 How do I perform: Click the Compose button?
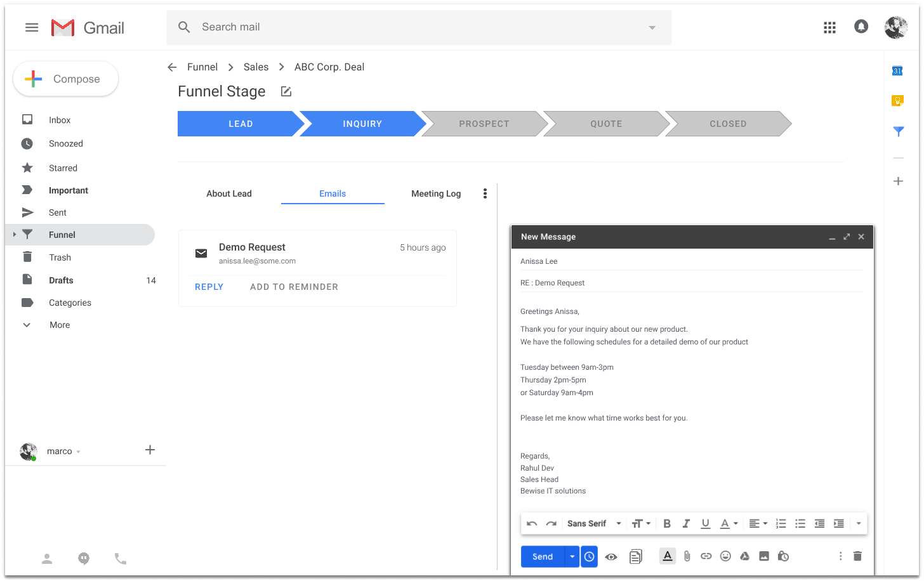[66, 79]
